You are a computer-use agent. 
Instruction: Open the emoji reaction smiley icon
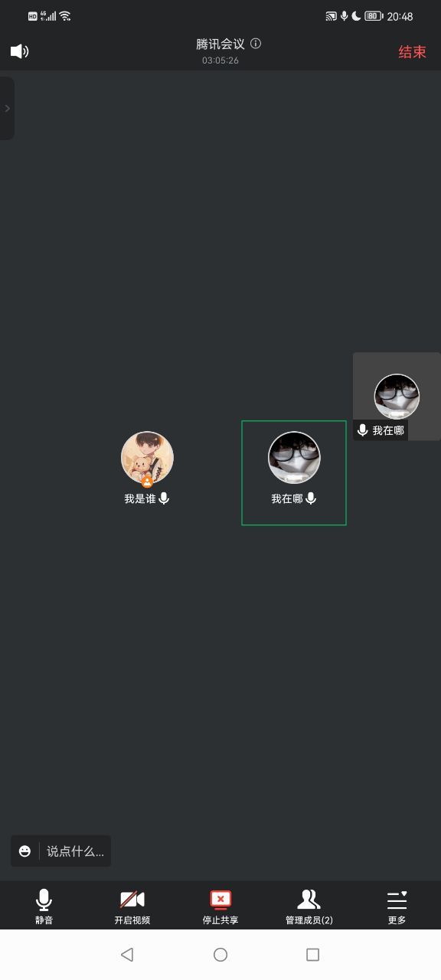click(25, 851)
